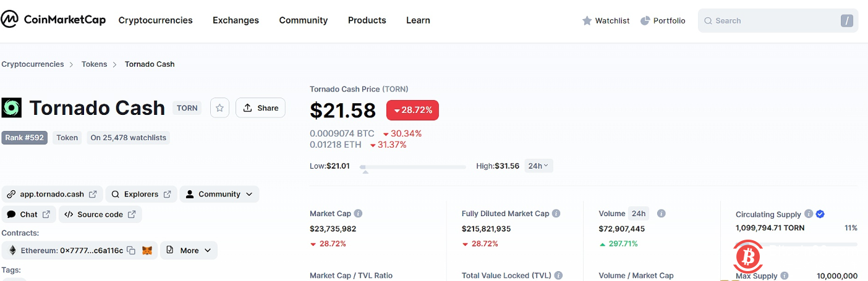868x281 pixels.
Task: Open the Exchanges menu
Action: tap(236, 20)
